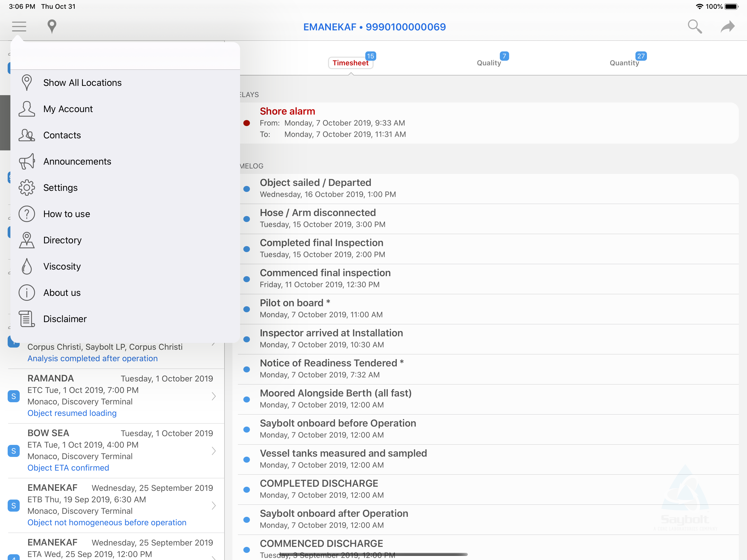The width and height of the screenshot is (747, 560).
Task: Tap EMANEKAF 9990100000069 title
Action: coord(375,27)
